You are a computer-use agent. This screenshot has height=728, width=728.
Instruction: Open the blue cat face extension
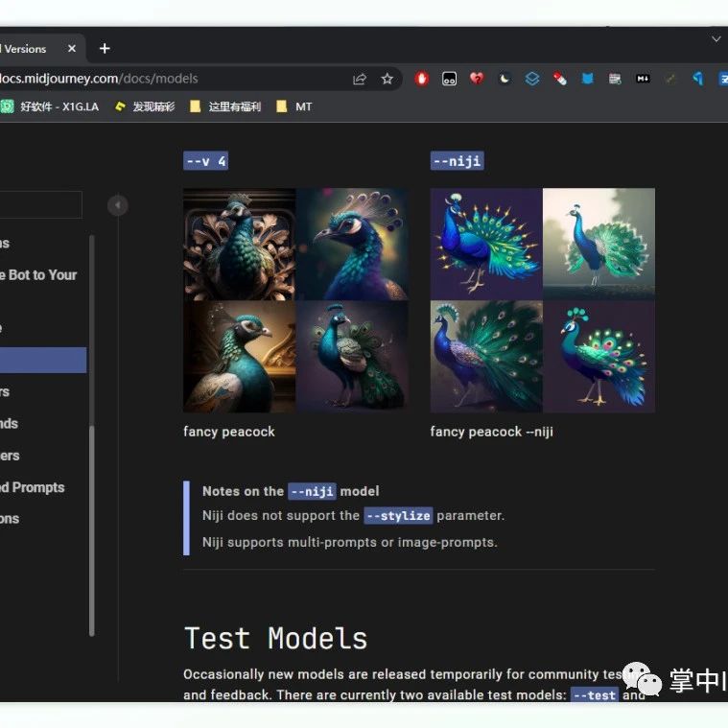pos(587,79)
